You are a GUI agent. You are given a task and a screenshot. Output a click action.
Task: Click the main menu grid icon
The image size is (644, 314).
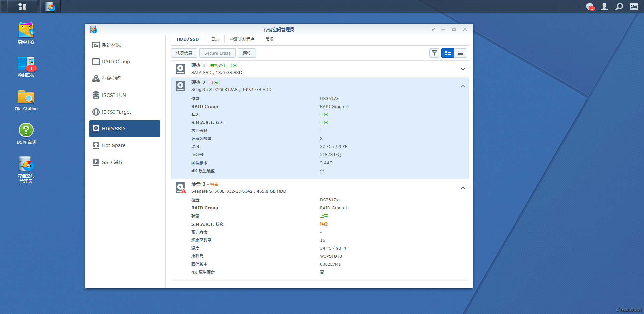[x=22, y=7]
